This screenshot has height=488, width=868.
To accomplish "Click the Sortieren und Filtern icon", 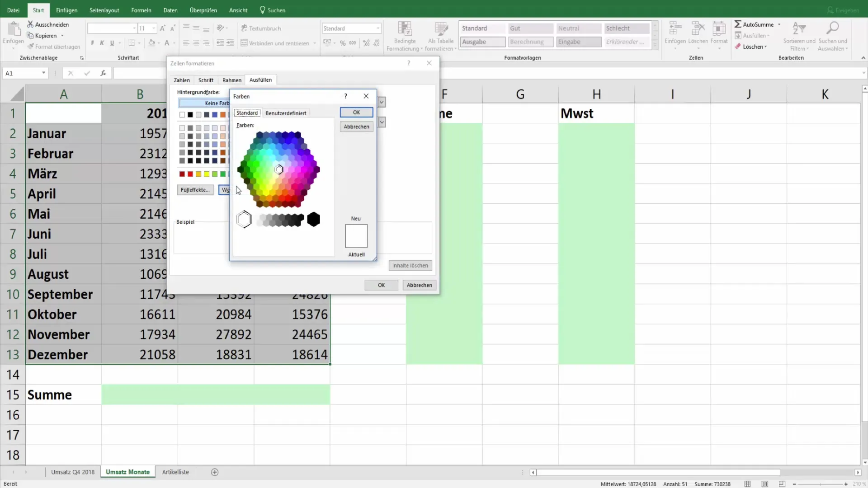I will [x=799, y=28].
